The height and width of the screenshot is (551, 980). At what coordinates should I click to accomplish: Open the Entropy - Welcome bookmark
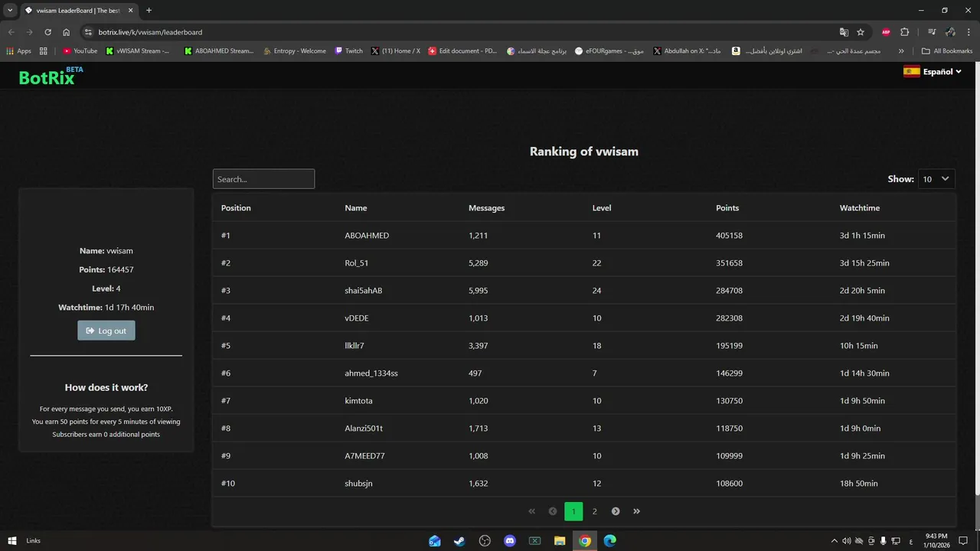pos(294,51)
